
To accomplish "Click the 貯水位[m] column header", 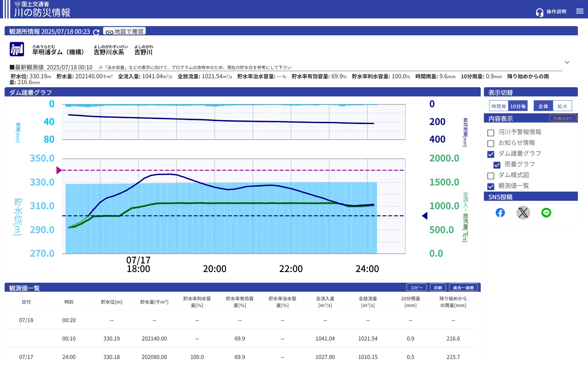I will tap(112, 302).
